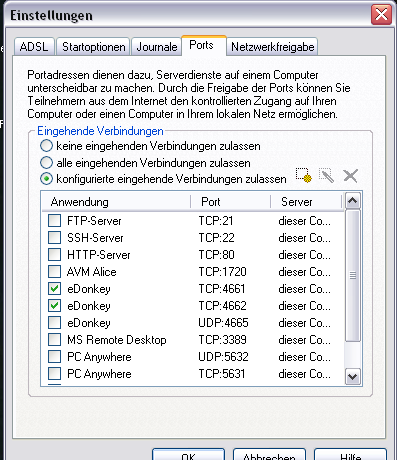The height and width of the screenshot is (460, 397).
Task: Click the scrollbar up arrow
Action: (352, 201)
